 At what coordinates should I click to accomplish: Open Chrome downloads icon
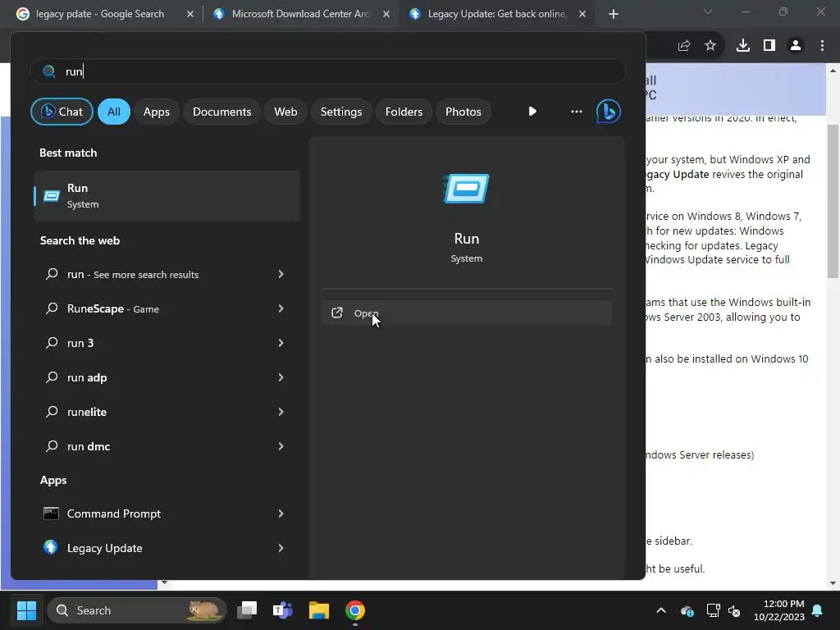click(x=743, y=46)
